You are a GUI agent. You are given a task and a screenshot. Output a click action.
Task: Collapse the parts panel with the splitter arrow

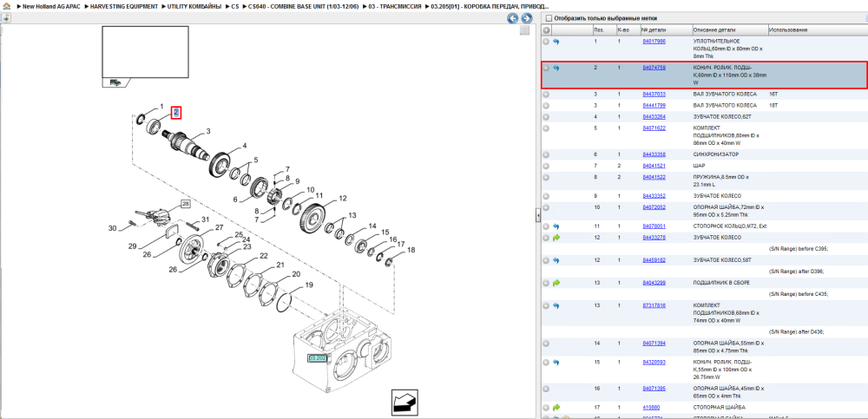coord(537,217)
